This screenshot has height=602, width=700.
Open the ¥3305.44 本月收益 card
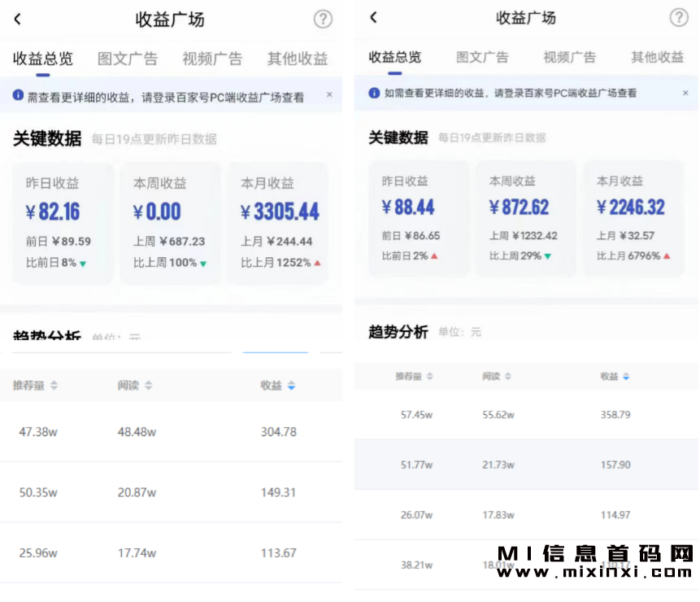coord(279,224)
